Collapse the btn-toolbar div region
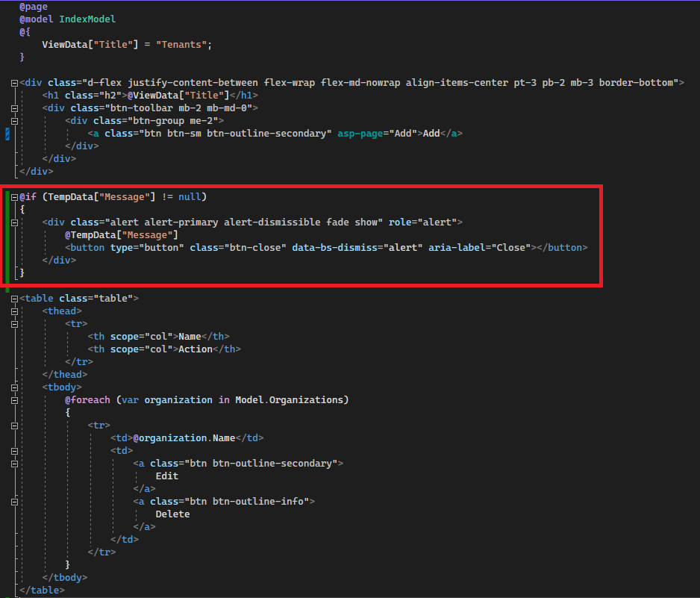This screenshot has height=598, width=700. (x=15, y=108)
